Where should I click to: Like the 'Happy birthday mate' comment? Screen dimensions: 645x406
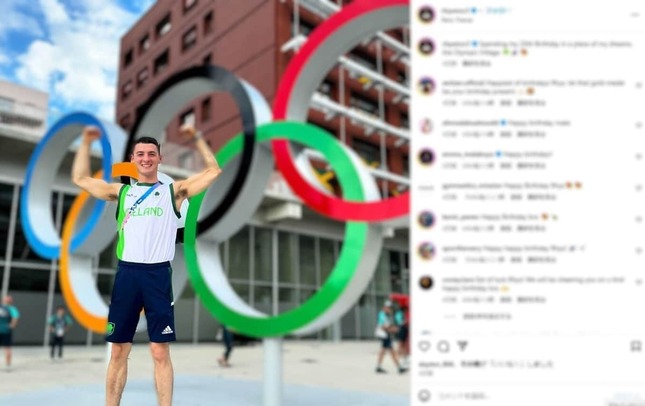coord(638,125)
